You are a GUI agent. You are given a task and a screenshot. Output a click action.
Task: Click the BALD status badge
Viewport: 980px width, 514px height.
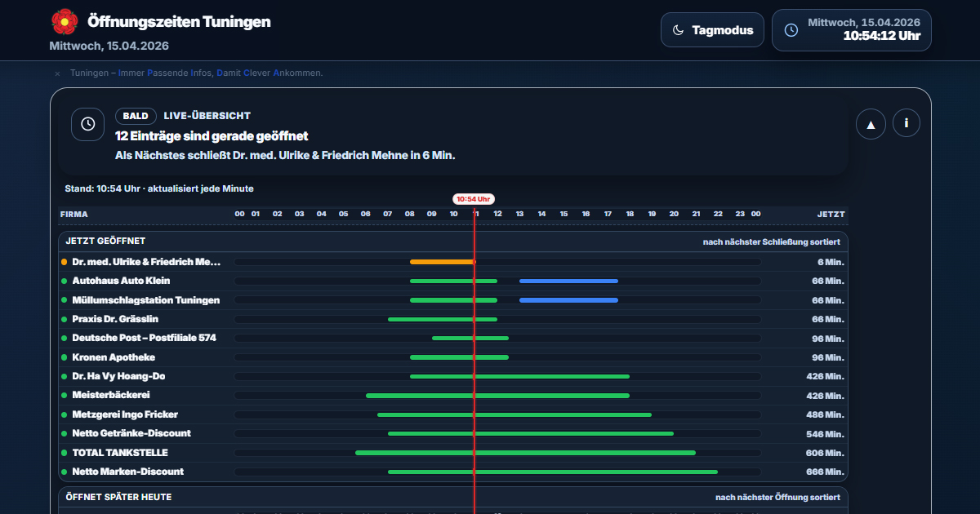(x=136, y=116)
